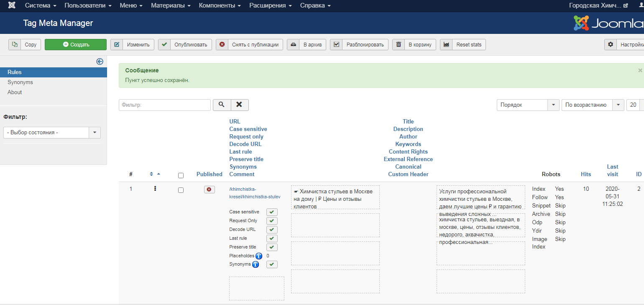Open the khimchistka-stulev URL link
The height and width of the screenshot is (305, 644).
[255, 193]
